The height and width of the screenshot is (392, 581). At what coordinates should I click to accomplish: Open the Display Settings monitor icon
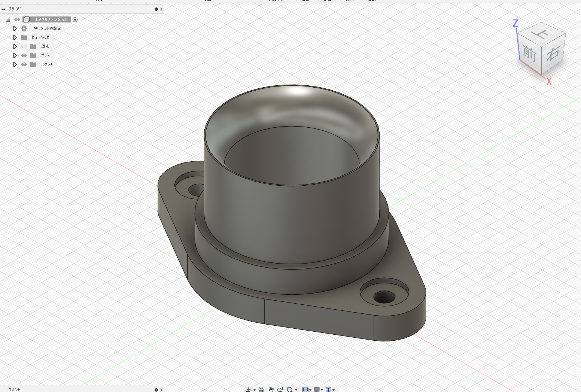(305, 390)
